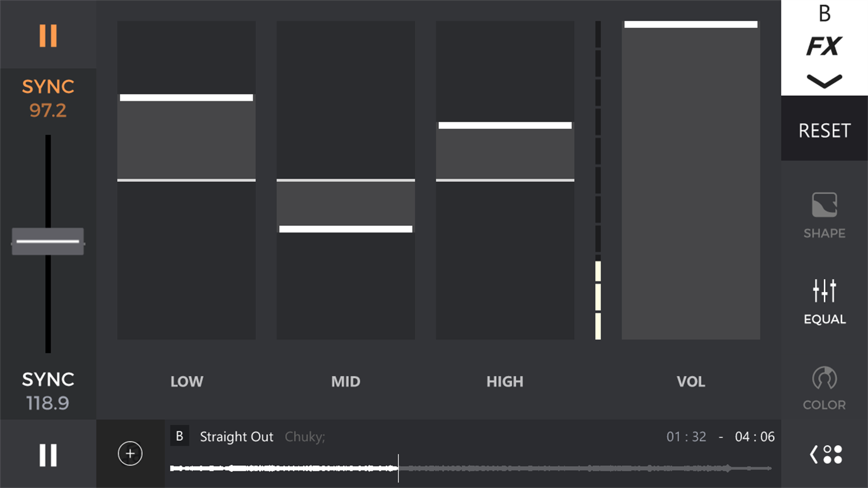Image resolution: width=868 pixels, height=488 pixels.
Task: Click the add track plus icon
Action: point(130,454)
